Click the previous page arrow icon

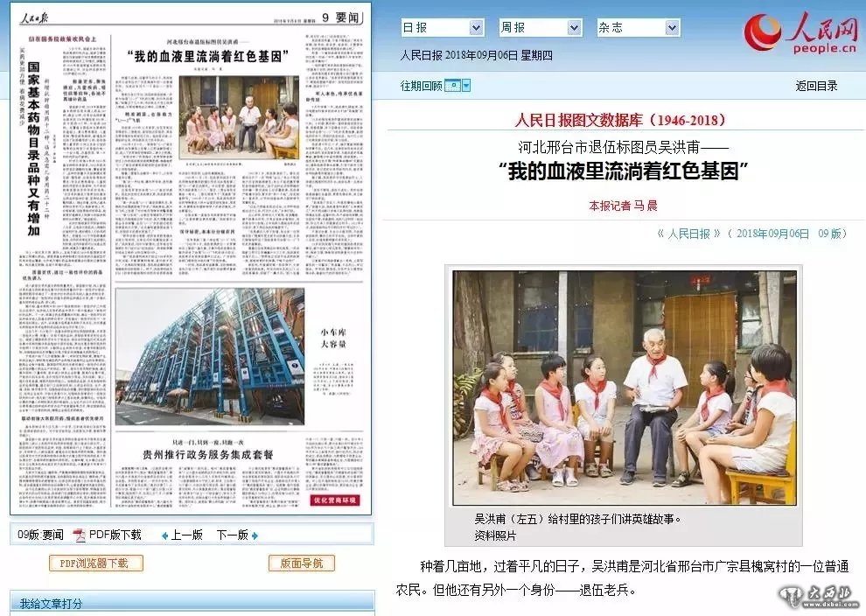[164, 535]
